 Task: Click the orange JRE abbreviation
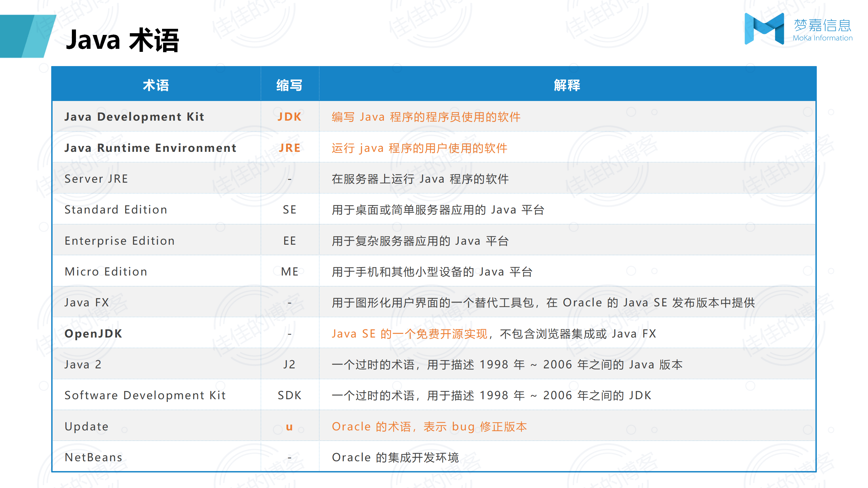[290, 148]
